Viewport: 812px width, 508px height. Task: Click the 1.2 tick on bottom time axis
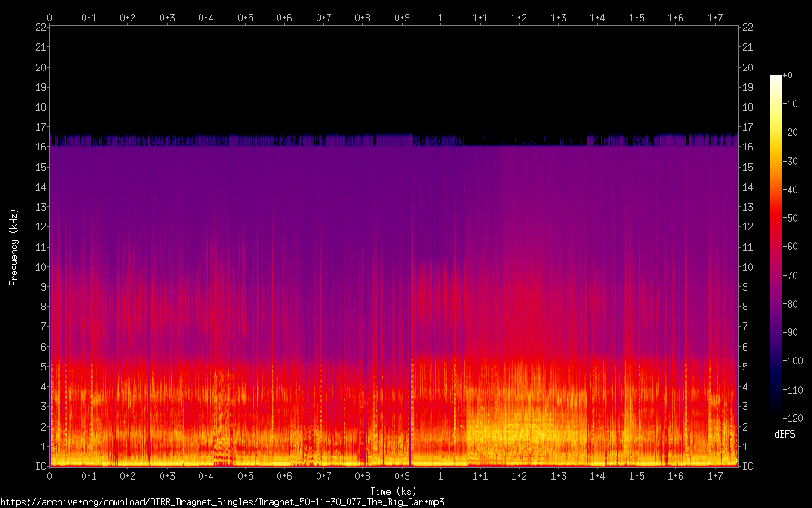[x=519, y=476]
